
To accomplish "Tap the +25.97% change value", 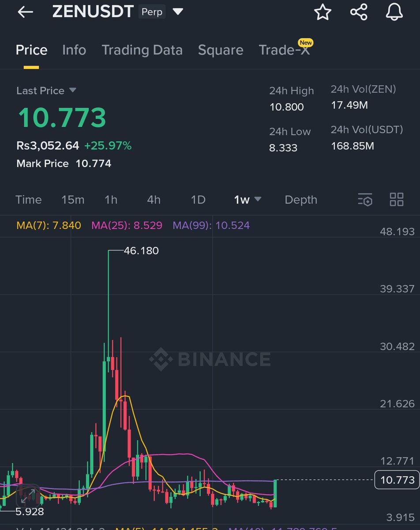I will [x=108, y=145].
